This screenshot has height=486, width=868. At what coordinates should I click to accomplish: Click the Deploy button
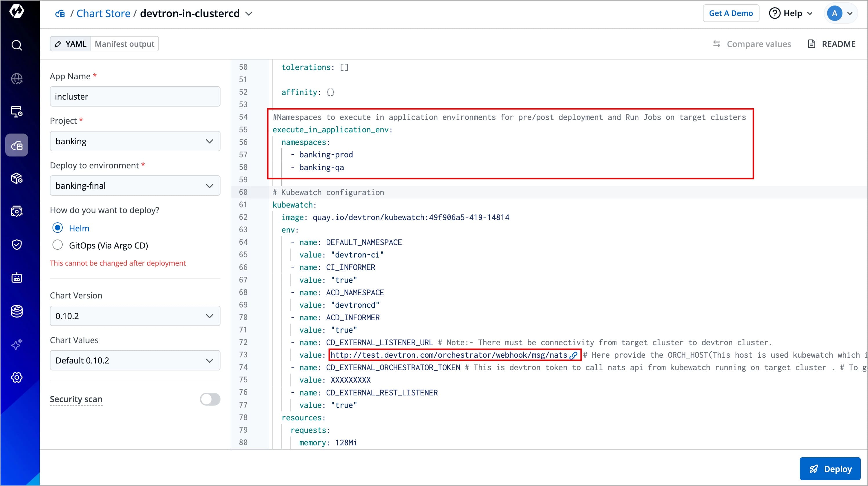pyautogui.click(x=830, y=469)
